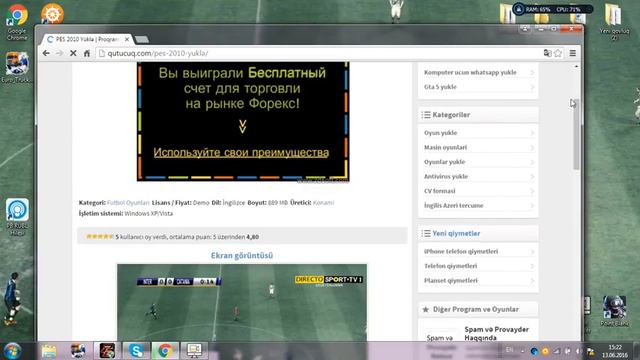Click the volume icon in system tray
640x360 pixels.
578,351
